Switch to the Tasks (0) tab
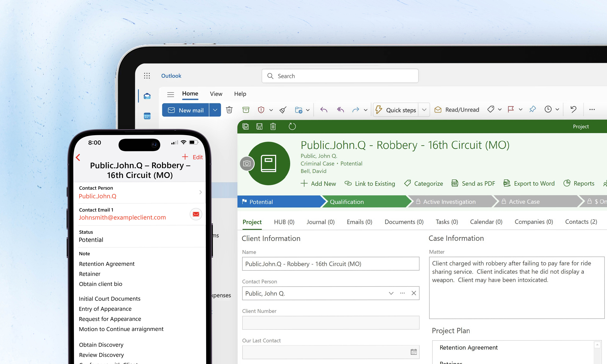Viewport: 607px width, 364px height. [447, 222]
